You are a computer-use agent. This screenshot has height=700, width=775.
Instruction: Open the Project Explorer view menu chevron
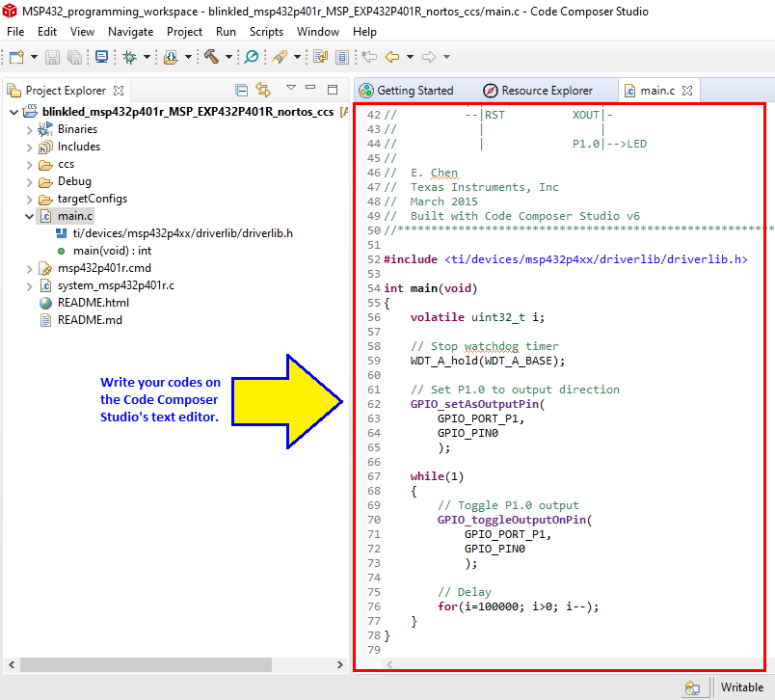tap(291, 89)
